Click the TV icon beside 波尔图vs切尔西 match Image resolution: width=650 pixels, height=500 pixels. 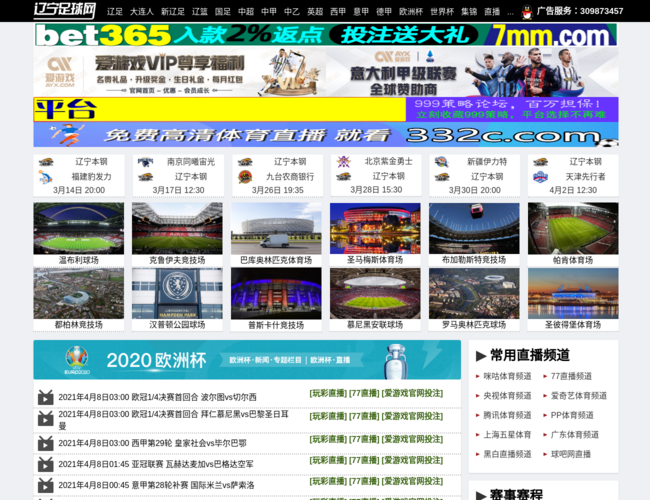45,397
